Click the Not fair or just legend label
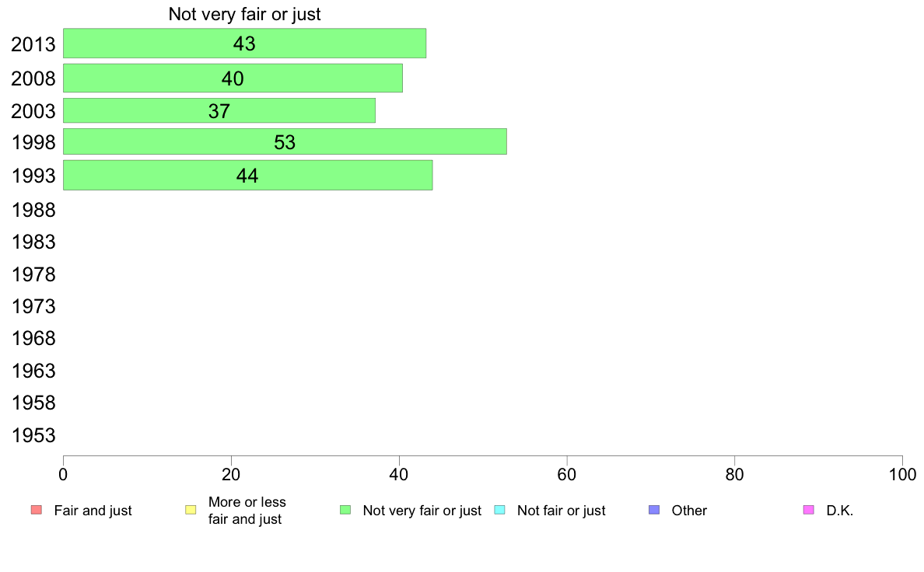 point(561,511)
